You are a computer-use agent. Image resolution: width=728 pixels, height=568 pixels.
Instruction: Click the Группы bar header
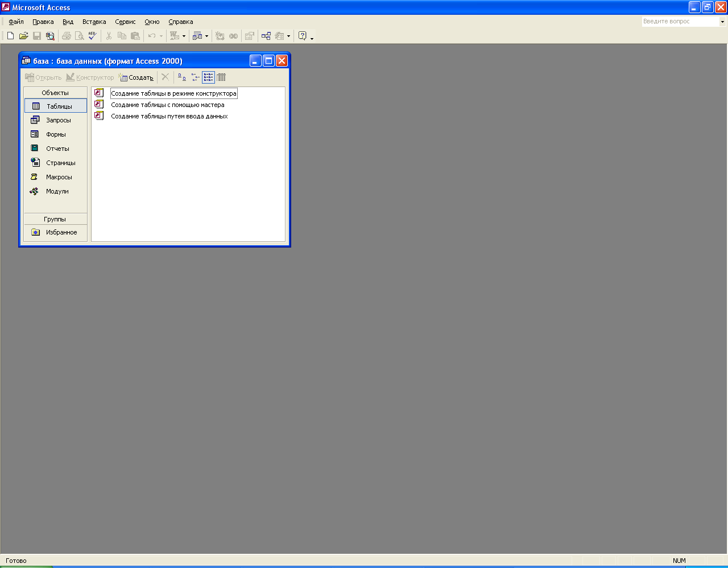pyautogui.click(x=55, y=219)
